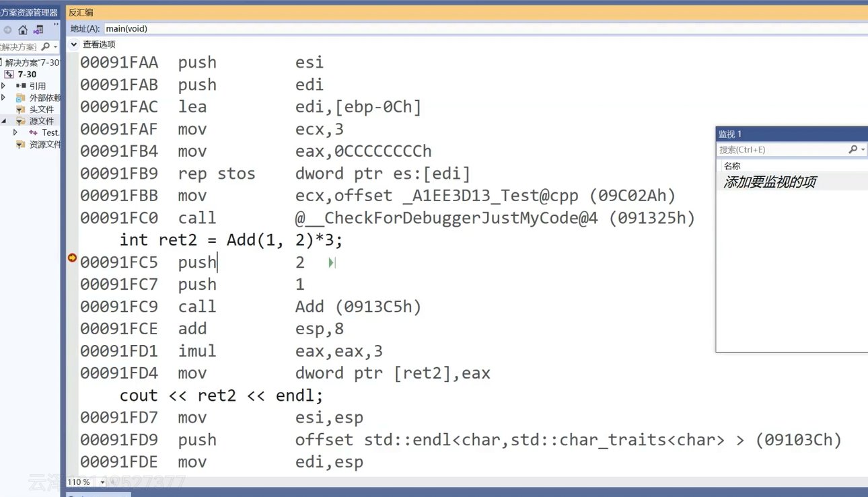Expand the 外部依赖 external dependencies node

(x=3, y=98)
